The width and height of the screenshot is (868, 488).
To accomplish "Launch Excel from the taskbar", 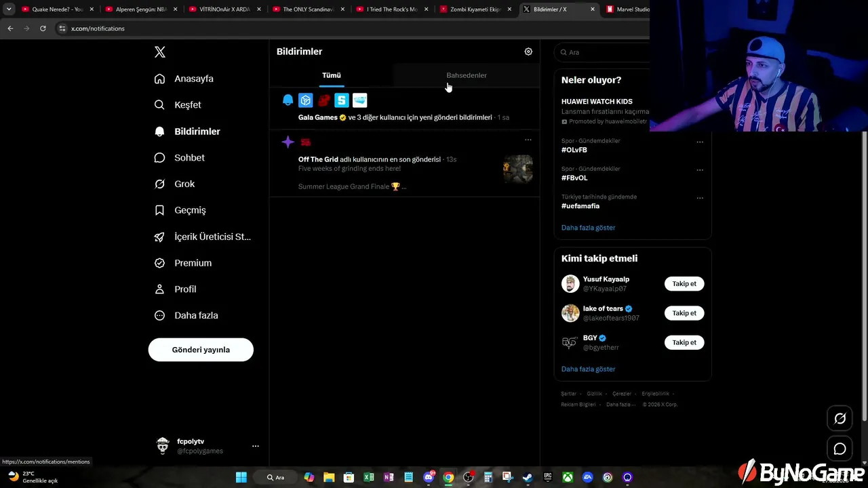I will pyautogui.click(x=369, y=477).
